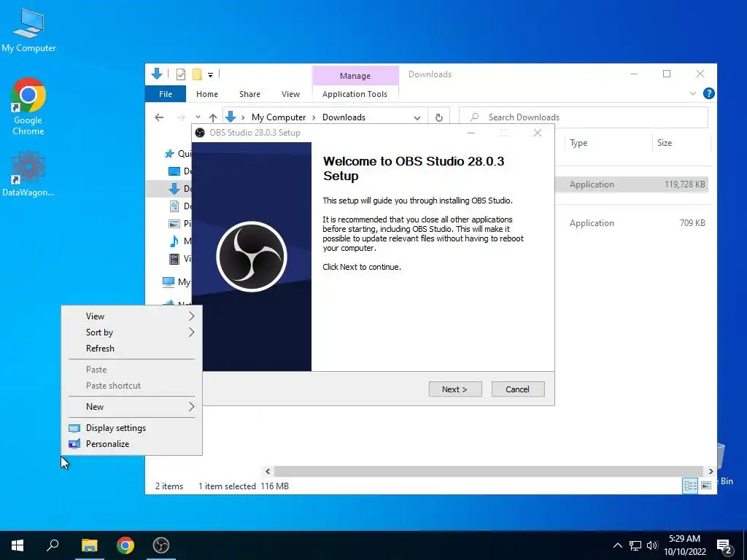Image resolution: width=747 pixels, height=560 pixels.
Task: Open Application Tools ribbon tab
Action: (355, 94)
